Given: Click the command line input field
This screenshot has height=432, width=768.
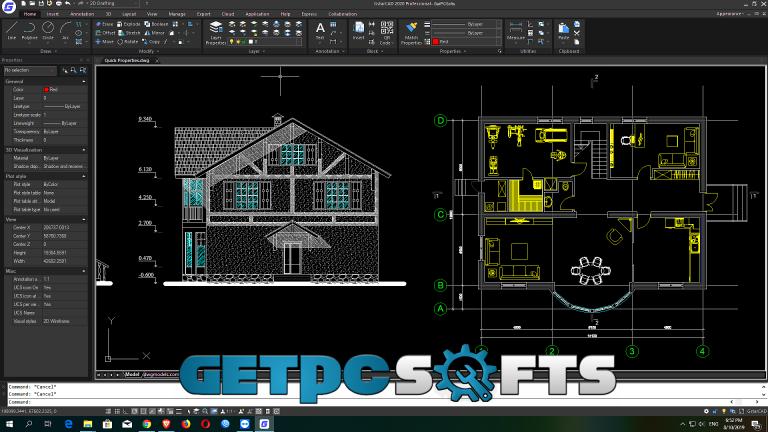Looking at the screenshot, I should point(382,402).
